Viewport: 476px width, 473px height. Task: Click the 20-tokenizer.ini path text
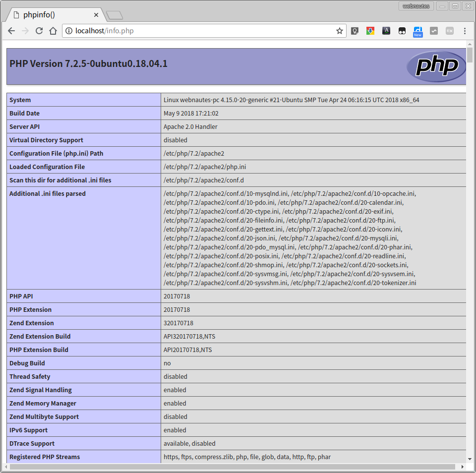pos(354,283)
